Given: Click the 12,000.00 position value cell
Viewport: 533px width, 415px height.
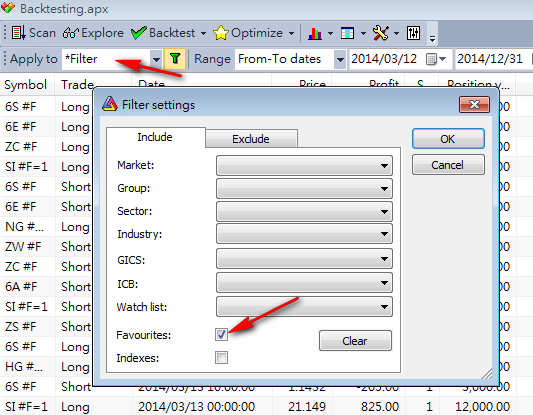Looking at the screenshot, I should 482,407.
